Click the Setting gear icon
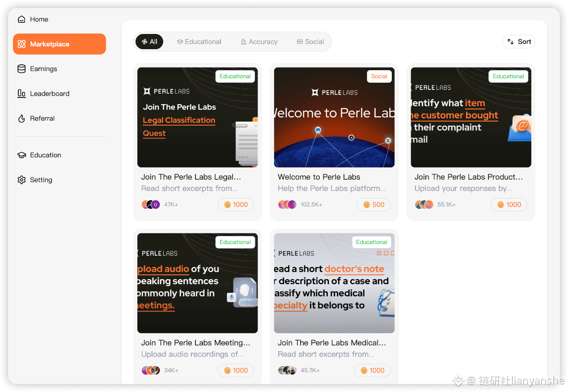This screenshot has height=392, width=568. [21, 180]
